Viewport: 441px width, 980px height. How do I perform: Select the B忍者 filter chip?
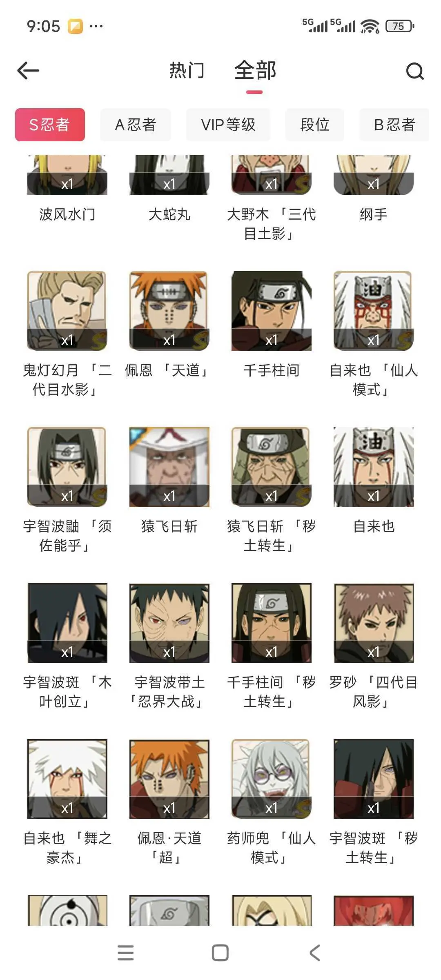click(x=394, y=125)
